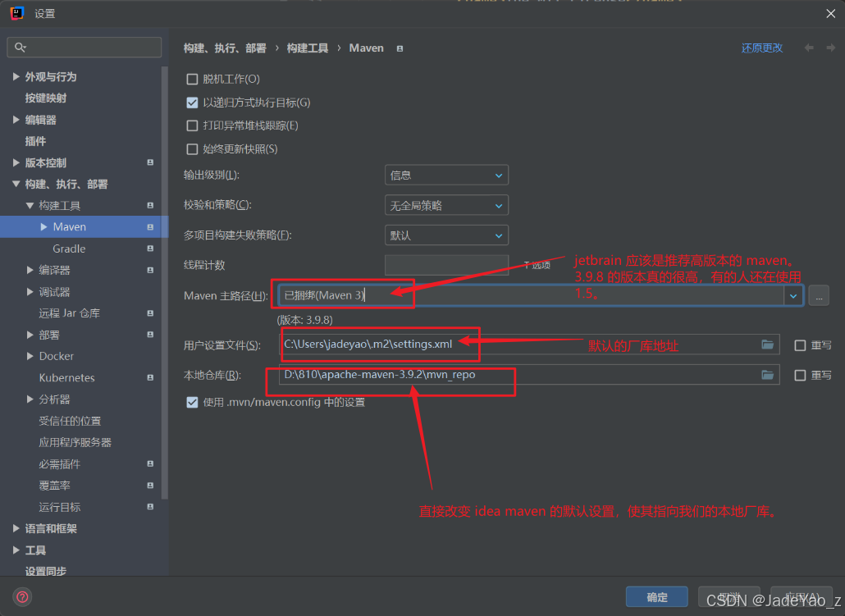Click the project-level marker icon beside Maven breadcrumb
The image size is (845, 616).
point(400,48)
